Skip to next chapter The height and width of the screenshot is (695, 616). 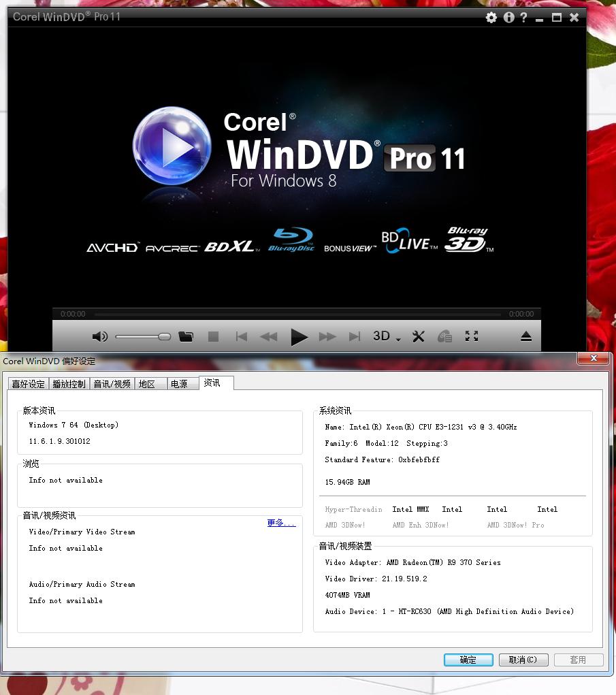[355, 336]
